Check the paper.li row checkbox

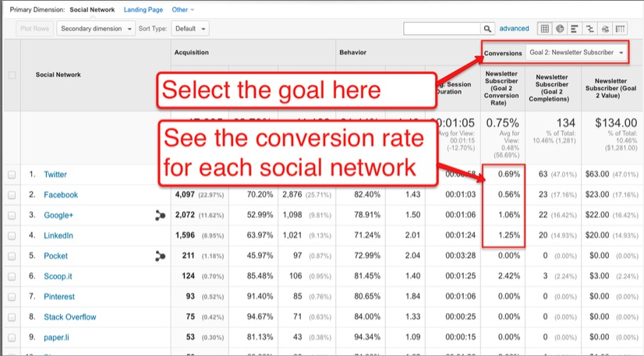[x=12, y=337]
